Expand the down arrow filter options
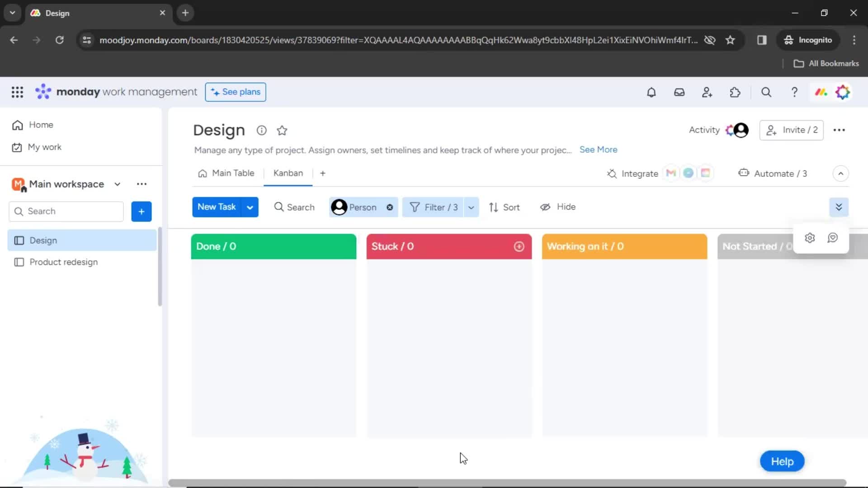The height and width of the screenshot is (488, 868). [x=471, y=207]
